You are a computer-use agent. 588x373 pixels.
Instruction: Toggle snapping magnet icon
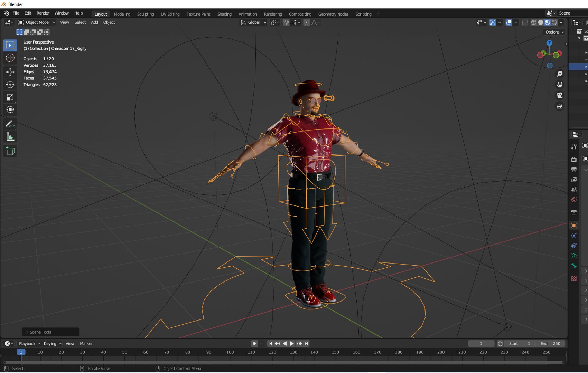point(286,22)
